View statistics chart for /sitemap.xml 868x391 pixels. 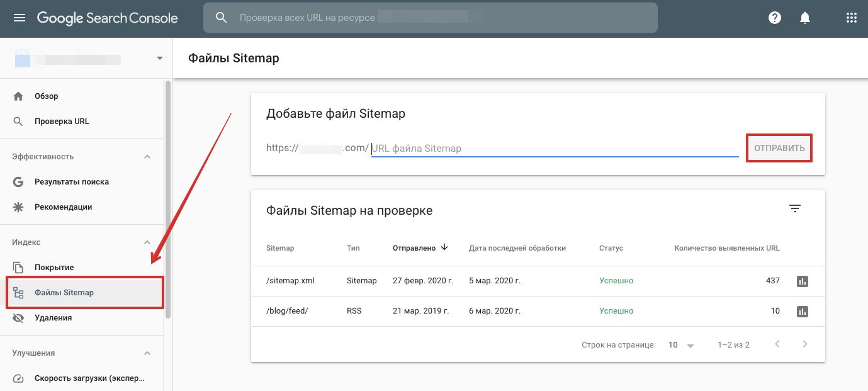click(x=802, y=281)
